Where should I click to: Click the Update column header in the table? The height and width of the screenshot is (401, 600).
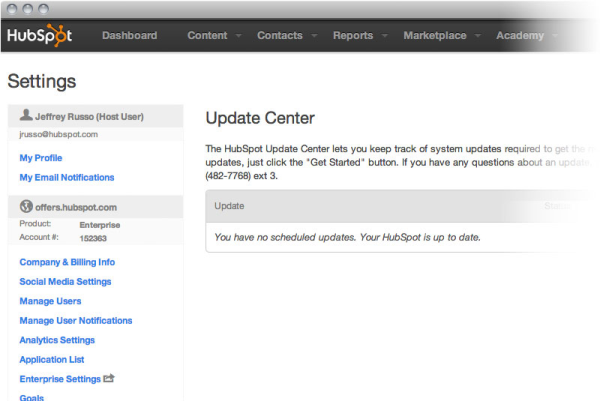[x=229, y=206]
